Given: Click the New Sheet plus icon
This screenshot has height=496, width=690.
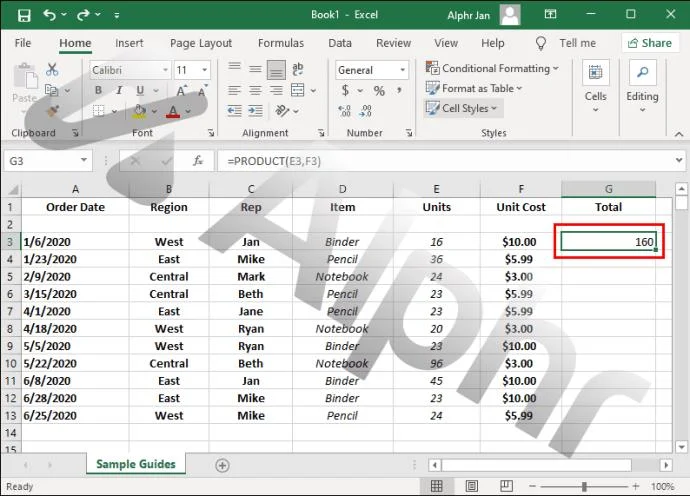Looking at the screenshot, I should pos(223,465).
